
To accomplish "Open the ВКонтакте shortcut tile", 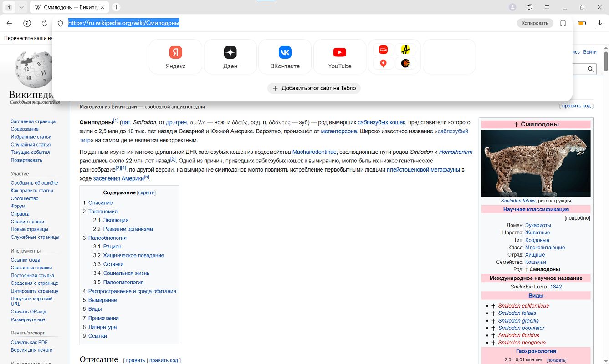I will 285,57.
